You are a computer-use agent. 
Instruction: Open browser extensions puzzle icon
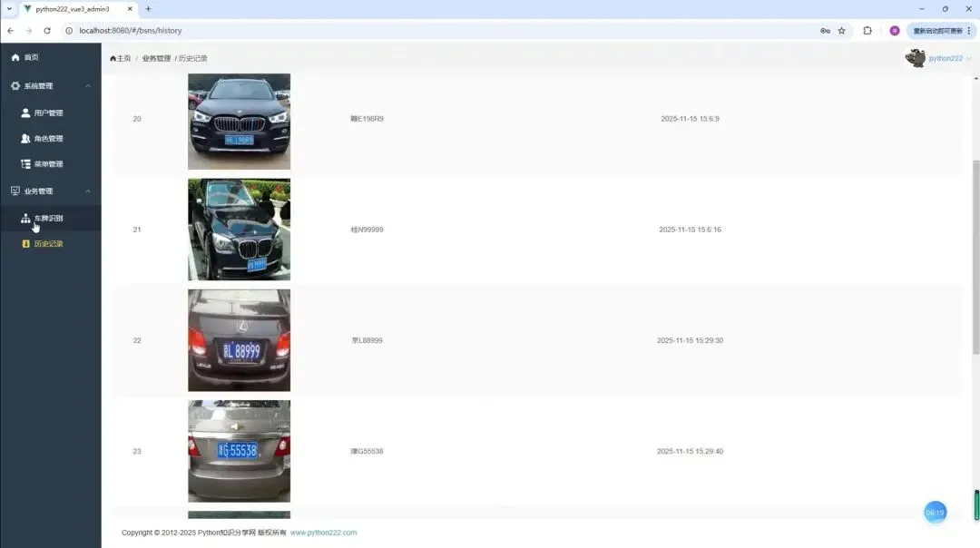pos(867,31)
